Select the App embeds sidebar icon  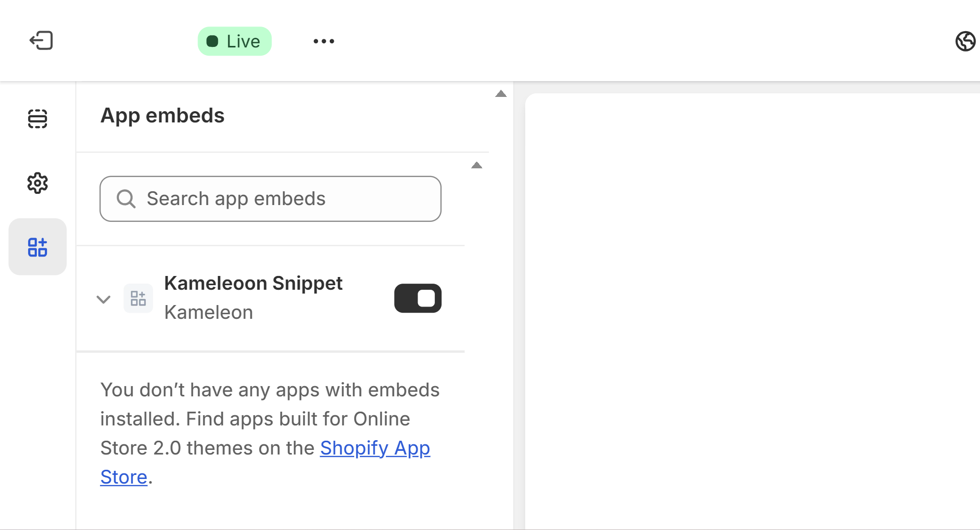click(x=37, y=247)
